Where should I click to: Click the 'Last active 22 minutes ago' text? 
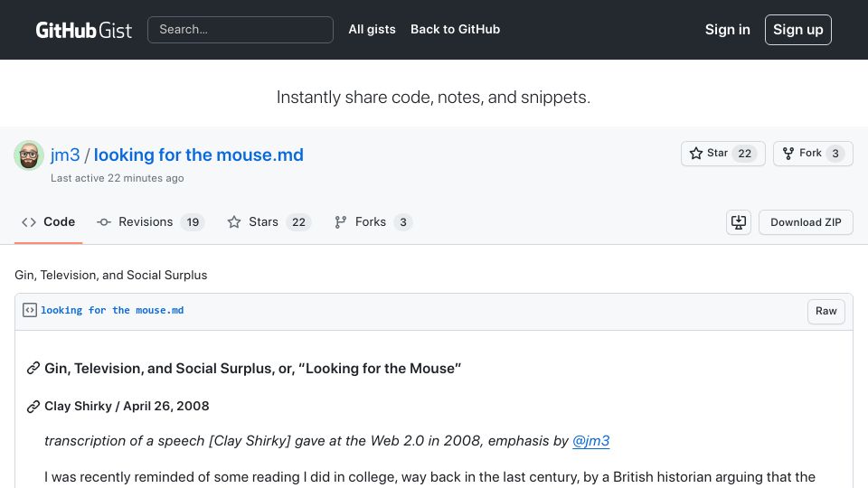pyautogui.click(x=118, y=178)
